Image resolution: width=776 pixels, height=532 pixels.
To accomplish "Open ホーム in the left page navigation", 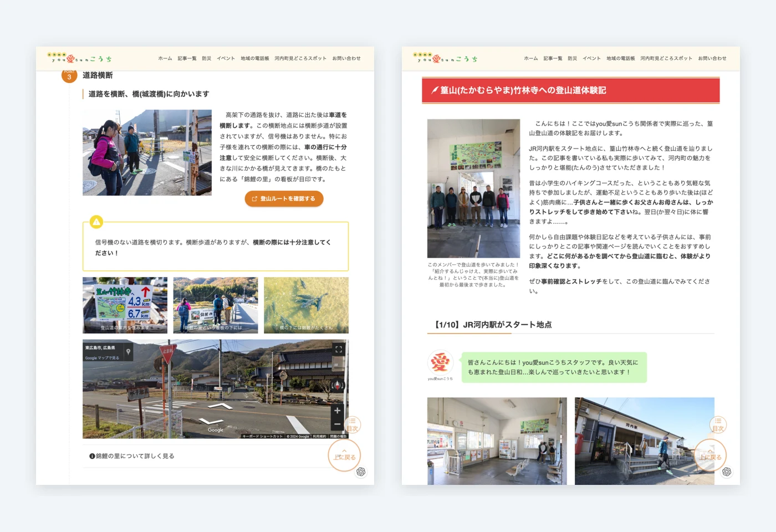I will pyautogui.click(x=165, y=58).
